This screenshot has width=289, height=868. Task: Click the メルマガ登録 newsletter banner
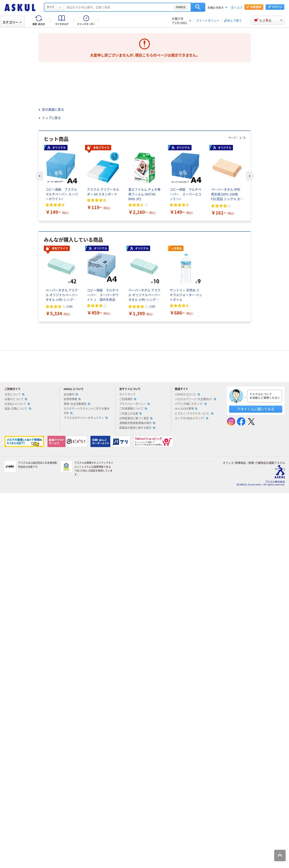(24, 441)
